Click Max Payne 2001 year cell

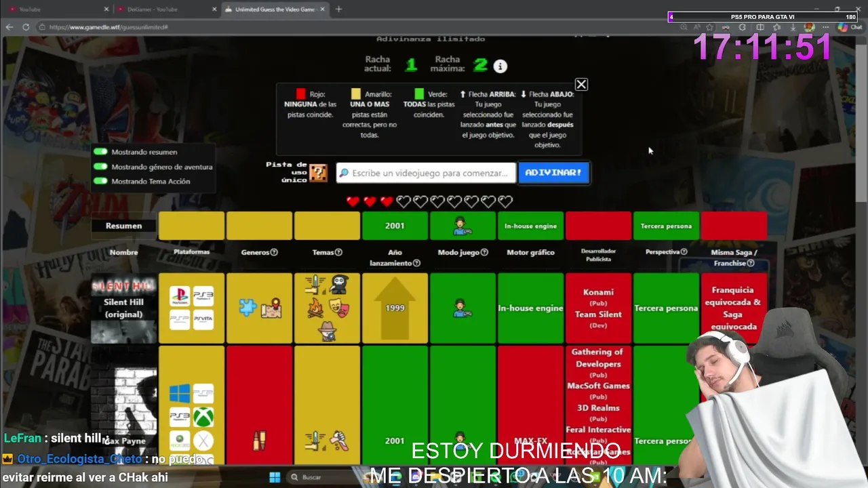click(x=395, y=405)
